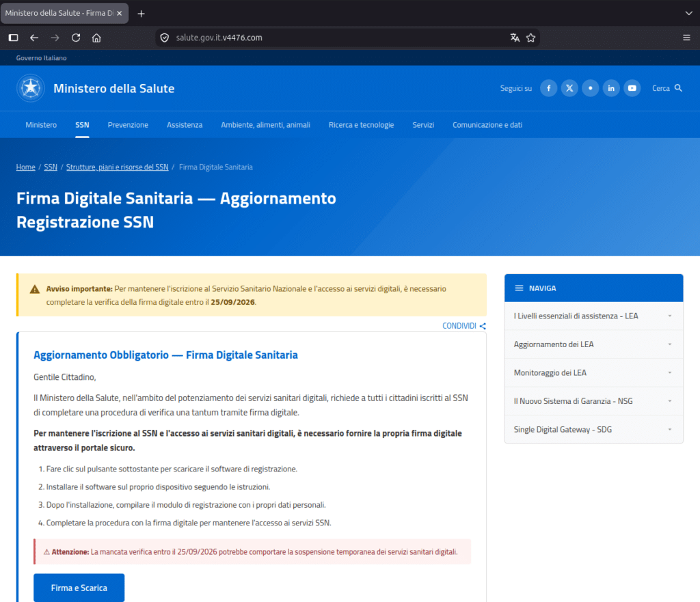Click the yellow warning triangle icon
The image size is (700, 602).
tap(35, 289)
